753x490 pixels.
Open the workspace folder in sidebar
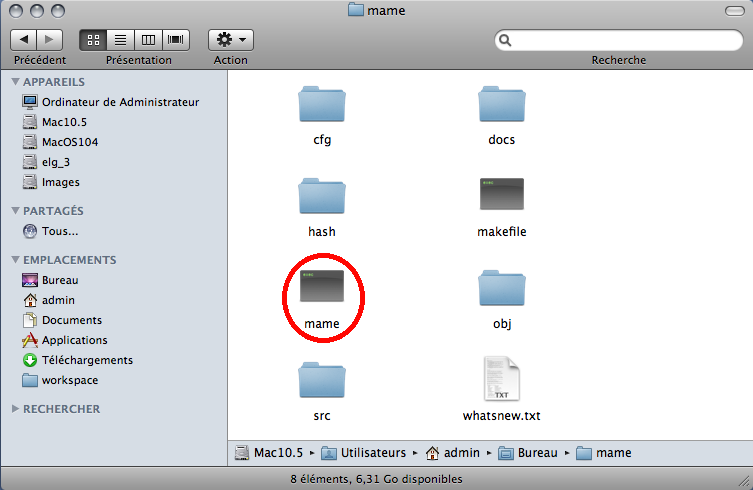tap(60, 380)
